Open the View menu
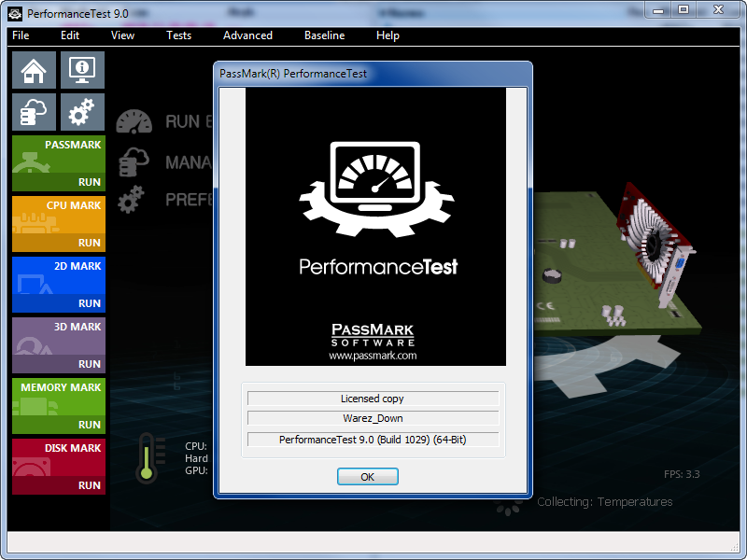The height and width of the screenshot is (560, 747). [122, 35]
